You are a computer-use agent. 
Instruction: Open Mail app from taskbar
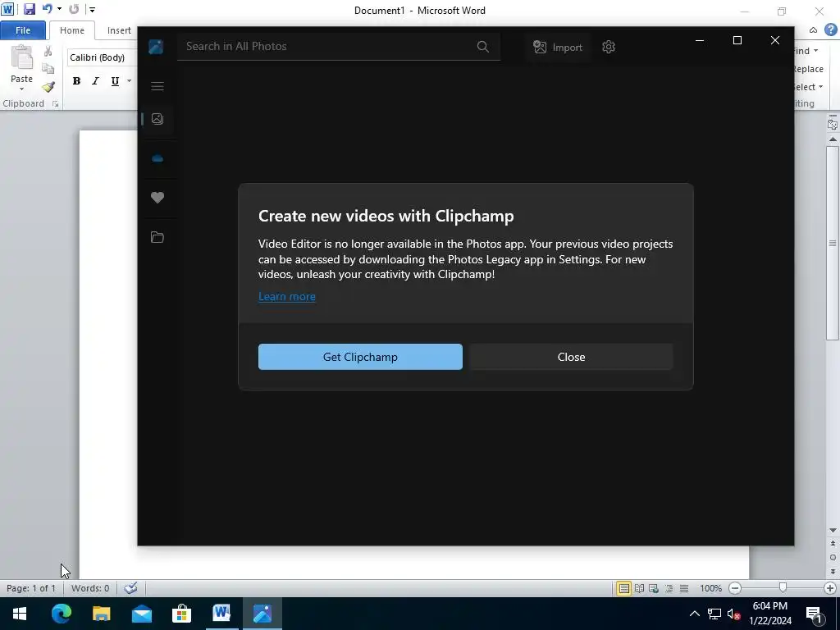coord(141,614)
